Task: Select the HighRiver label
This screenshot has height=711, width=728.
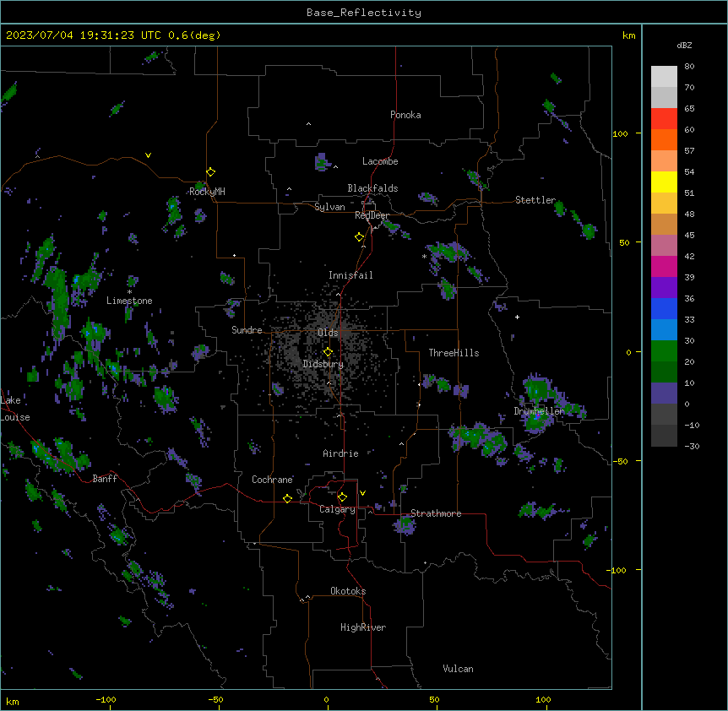Action: [363, 627]
